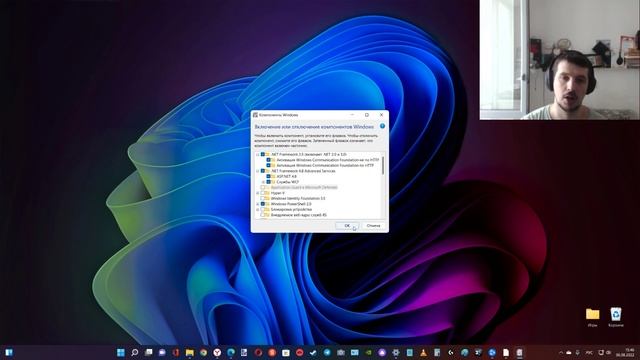Screen dimensions: 640x360
Task: Open the Mail taskbar icon
Action: 354,352
